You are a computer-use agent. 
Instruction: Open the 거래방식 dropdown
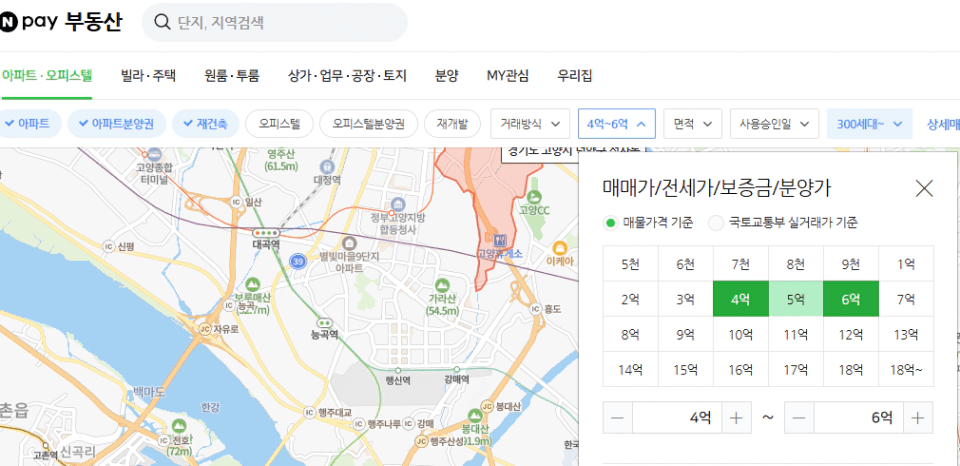point(530,124)
